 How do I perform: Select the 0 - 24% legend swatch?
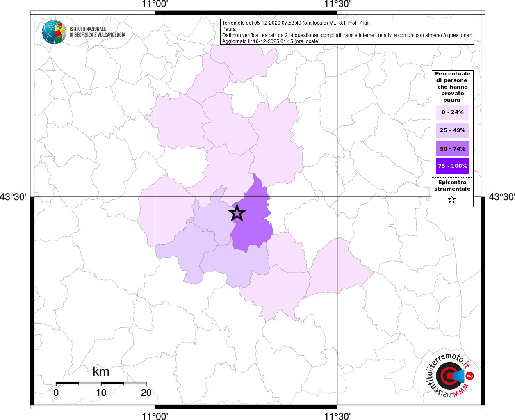[453, 112]
